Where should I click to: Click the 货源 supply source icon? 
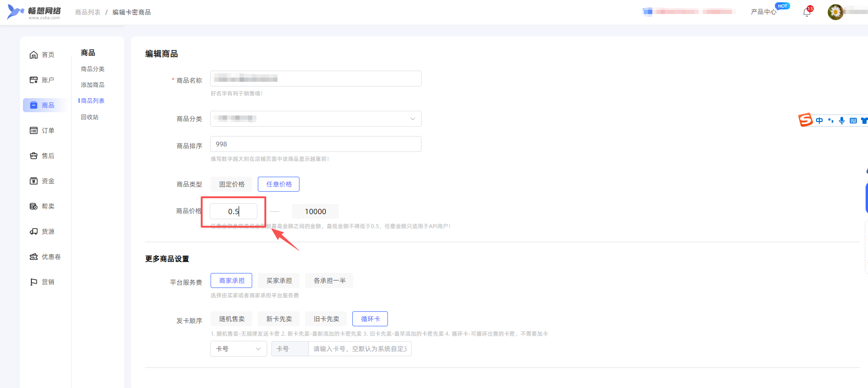point(34,231)
